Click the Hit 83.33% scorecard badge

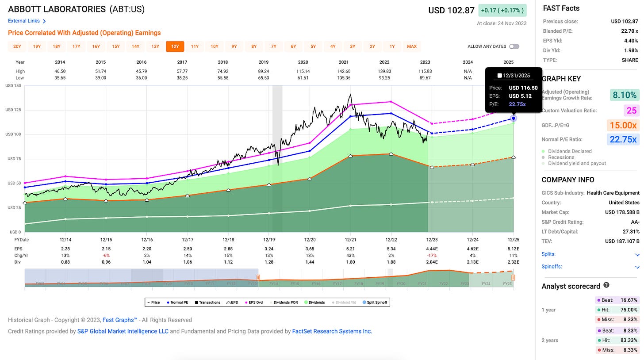click(x=617, y=340)
